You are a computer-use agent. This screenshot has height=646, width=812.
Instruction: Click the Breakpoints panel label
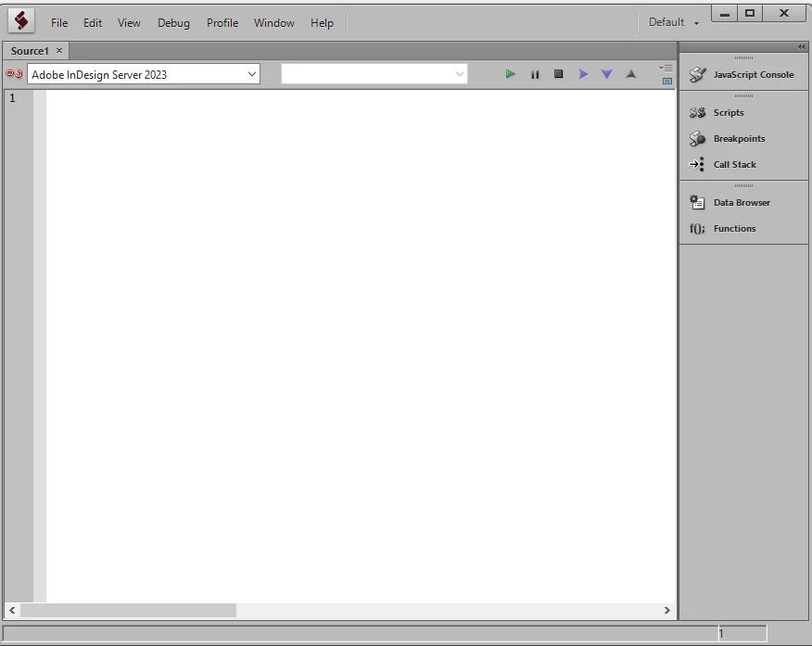point(739,138)
